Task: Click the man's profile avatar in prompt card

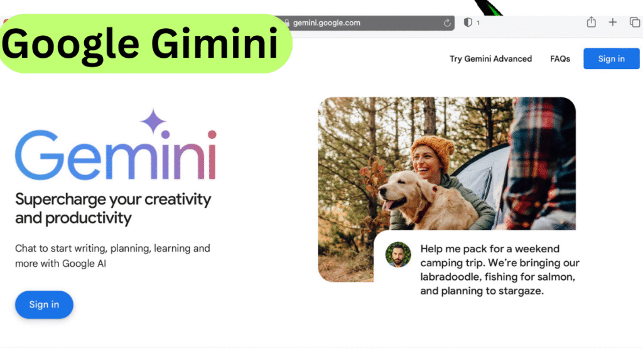Action: [x=397, y=255]
